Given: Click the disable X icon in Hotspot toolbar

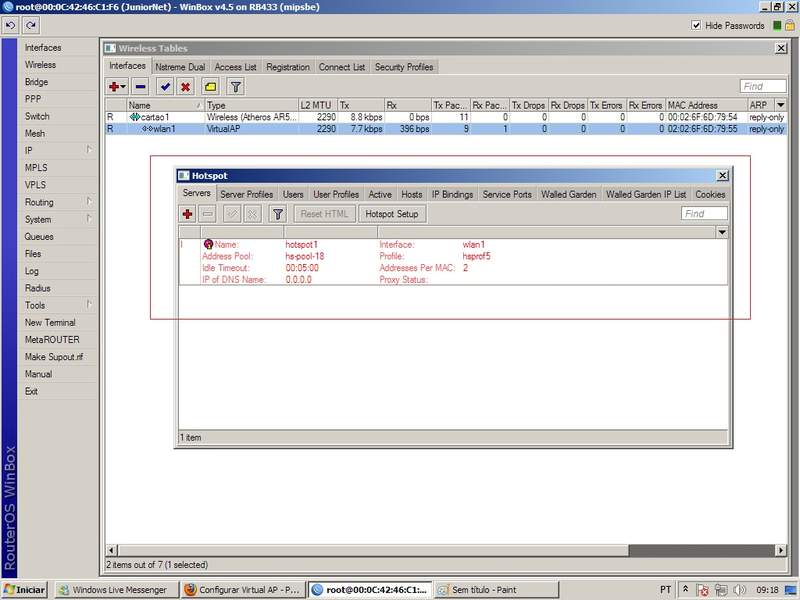Looking at the screenshot, I should [x=252, y=214].
